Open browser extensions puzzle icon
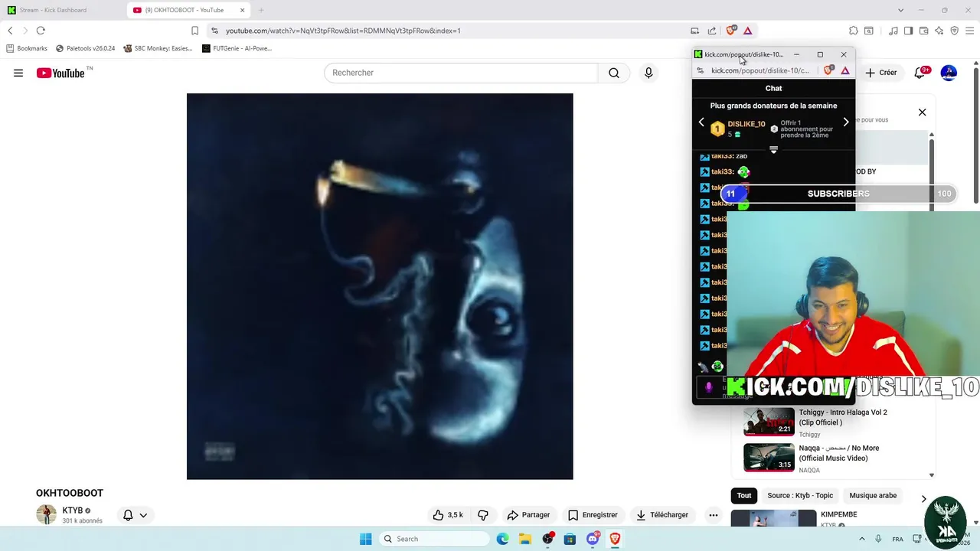This screenshot has height=551, width=980. click(x=853, y=31)
